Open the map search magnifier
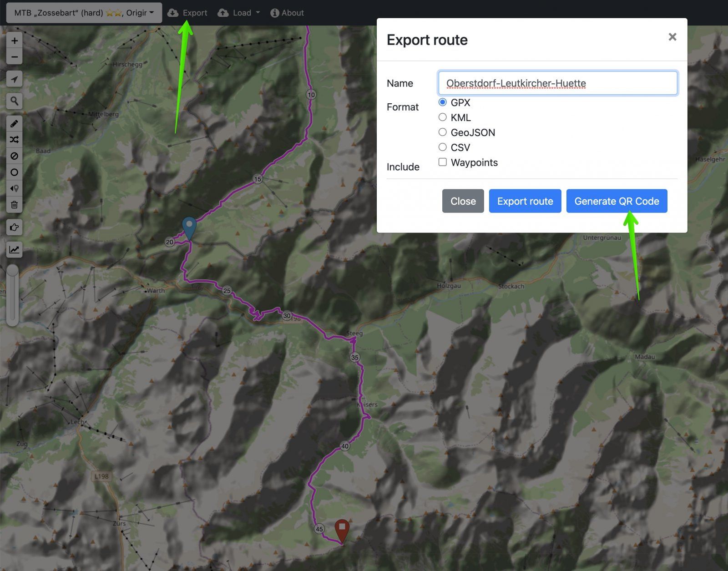This screenshot has width=728, height=571. coord(14,101)
